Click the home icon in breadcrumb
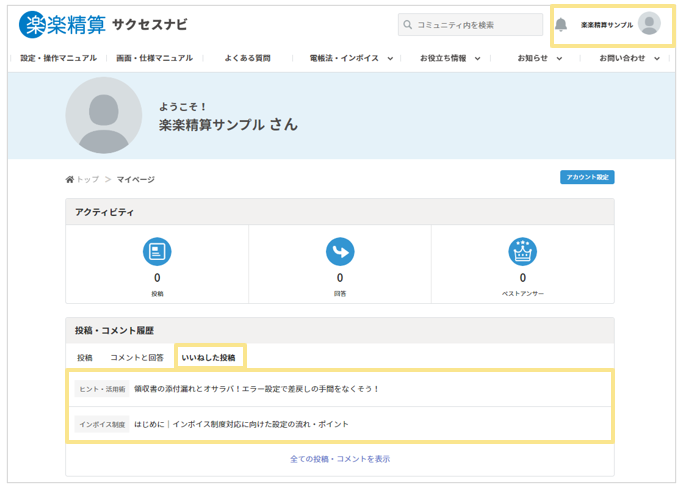Screen dimensions: 688x493 coord(70,179)
